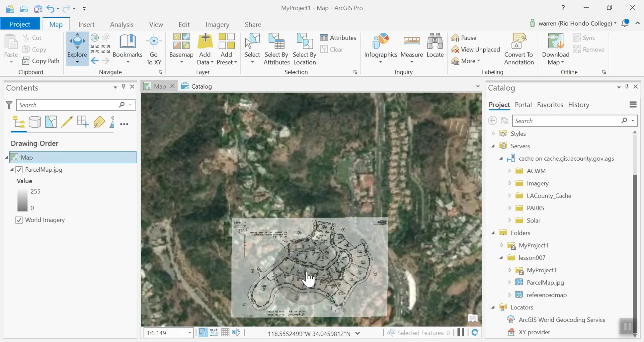Open the Analysis ribbon tab
Screen dimensions: 644x342
point(122,24)
